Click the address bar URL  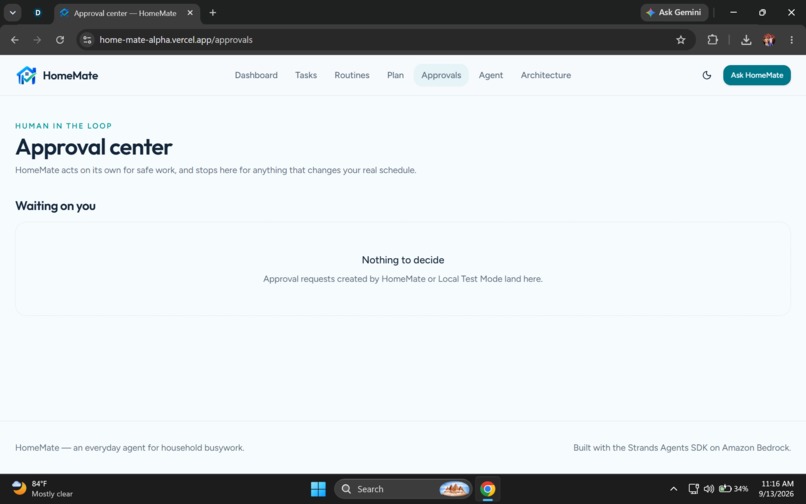pyautogui.click(x=176, y=40)
